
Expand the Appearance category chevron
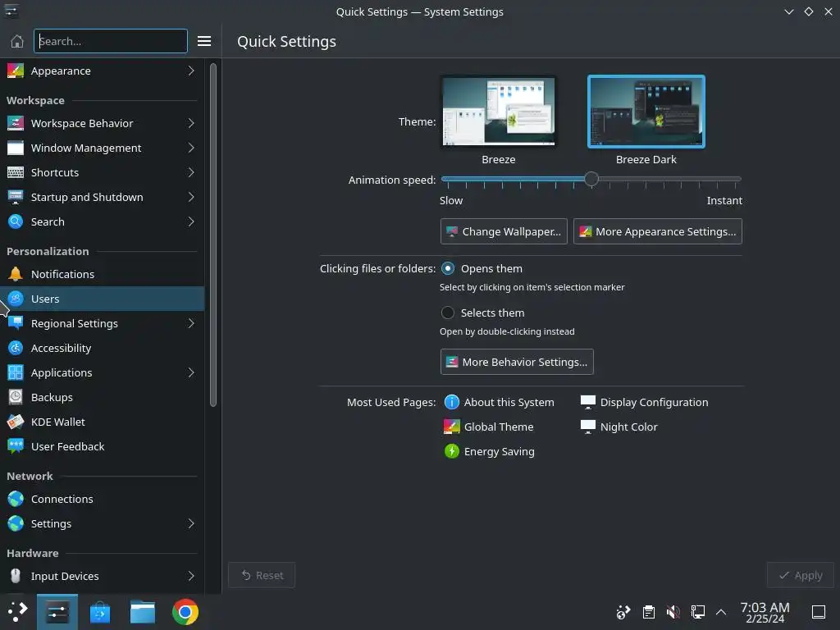click(191, 71)
